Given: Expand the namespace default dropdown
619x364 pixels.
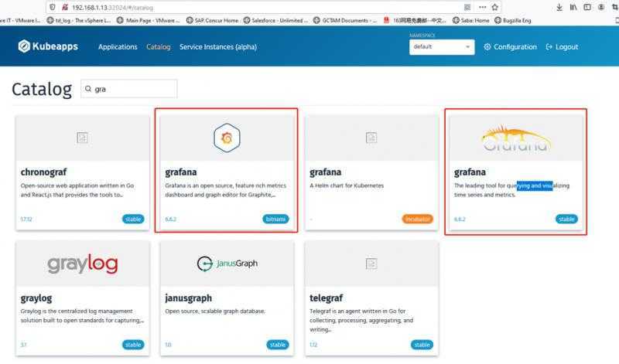Looking at the screenshot, I should (x=442, y=47).
